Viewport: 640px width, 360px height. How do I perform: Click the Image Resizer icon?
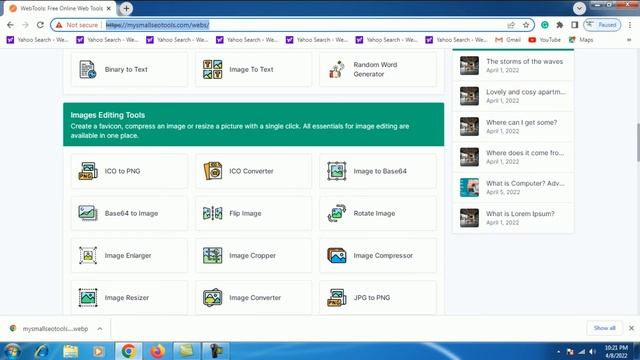point(88,298)
